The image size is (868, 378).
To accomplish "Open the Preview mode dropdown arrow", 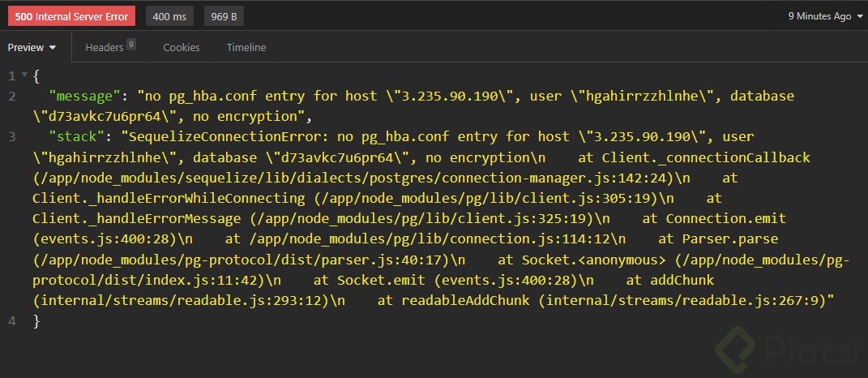I will tap(53, 48).
